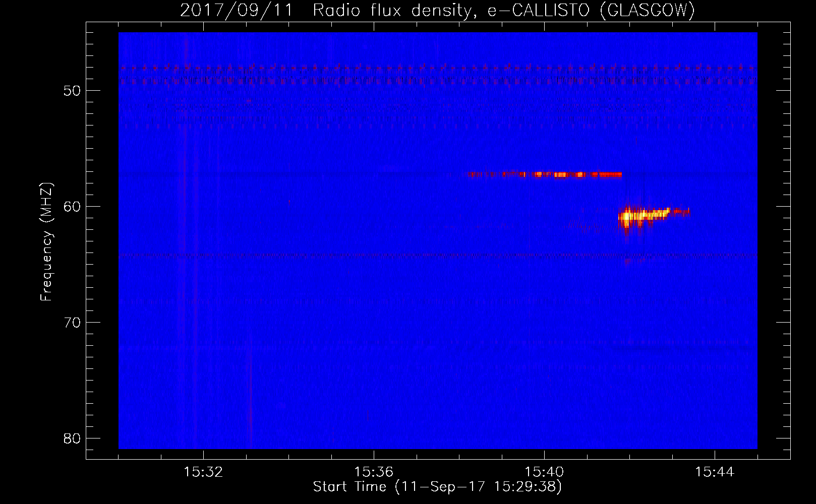Click the 'Start Time (11-Sep-17 15:29:38)' label
Viewport: 816px width, 504px height.
point(437,487)
